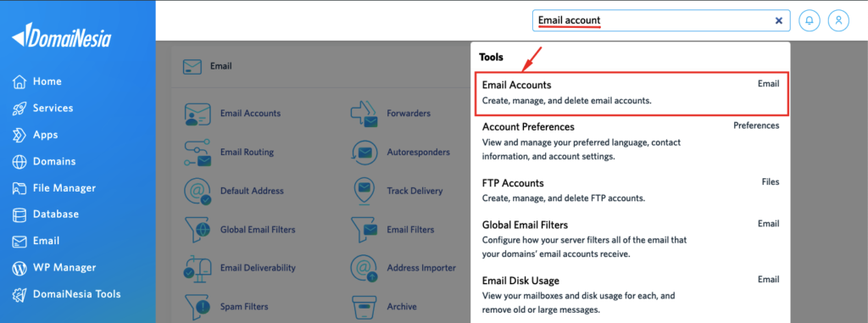This screenshot has height=323, width=868.
Task: Select FTP Accounts search result
Action: [631, 190]
